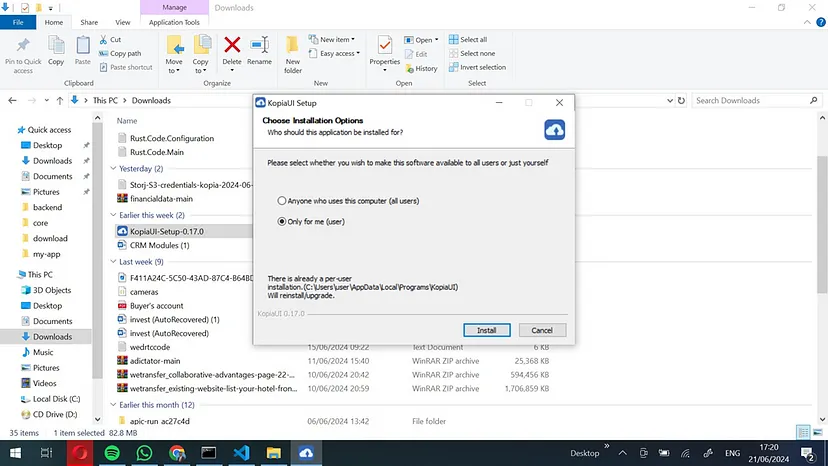Screen dimensions: 828x466
Task: Select the 'Only for me (user)' radio button
Action: (283, 221)
